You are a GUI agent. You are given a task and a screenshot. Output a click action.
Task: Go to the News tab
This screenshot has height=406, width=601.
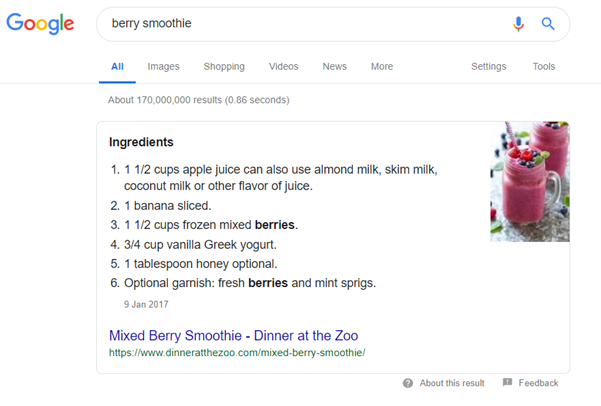334,66
